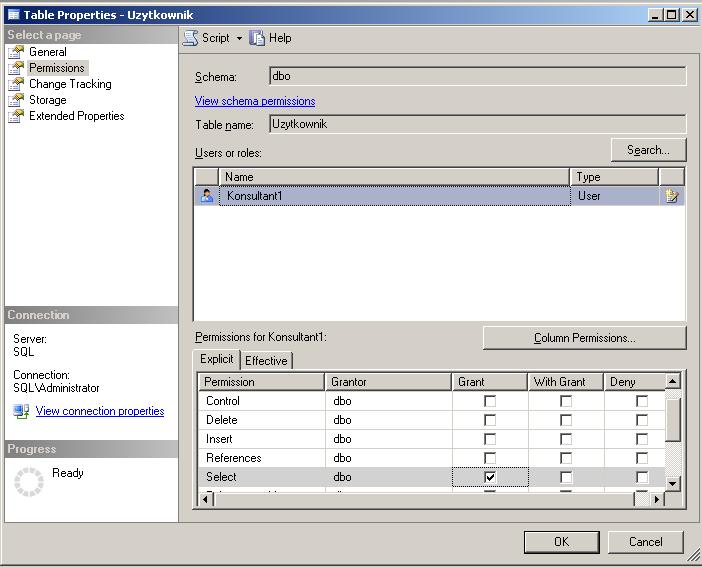Select the Konsultant1 user row
The width and height of the screenshot is (702, 567).
(x=439, y=196)
